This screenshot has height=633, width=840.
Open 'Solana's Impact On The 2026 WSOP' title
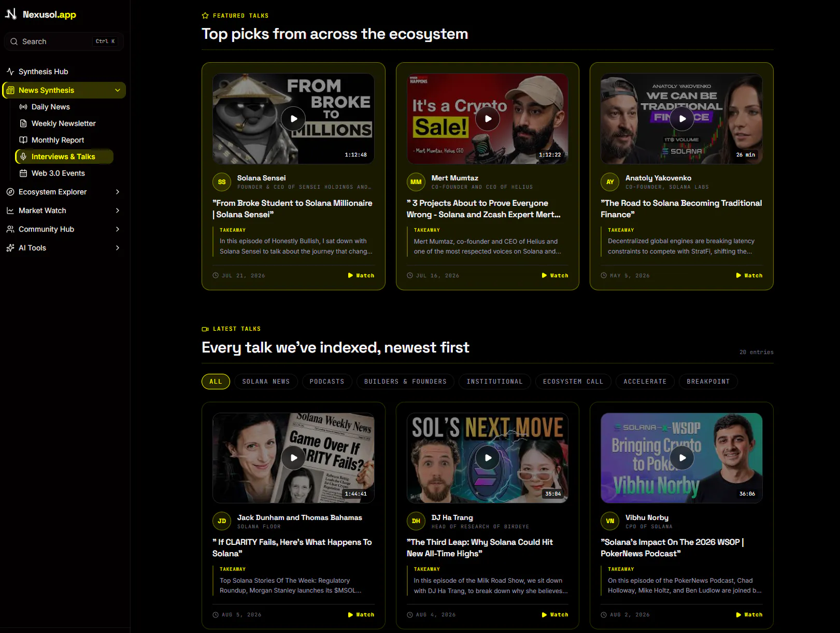tap(673, 548)
